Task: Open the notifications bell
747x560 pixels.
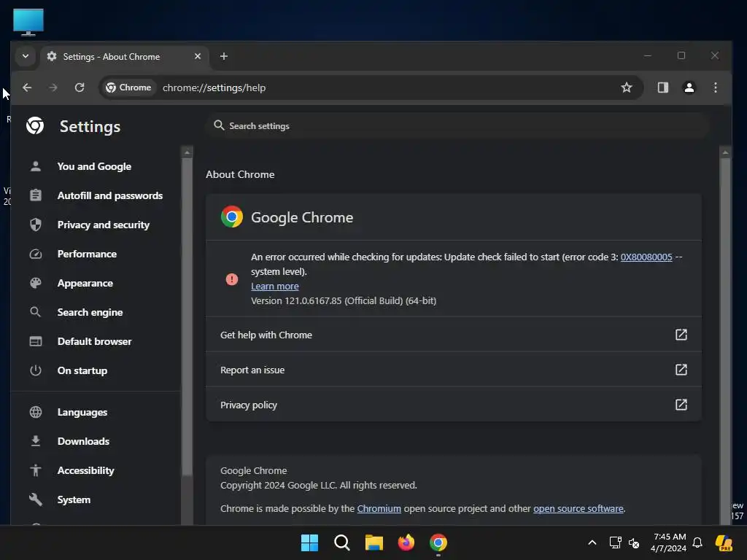Action: point(697,542)
